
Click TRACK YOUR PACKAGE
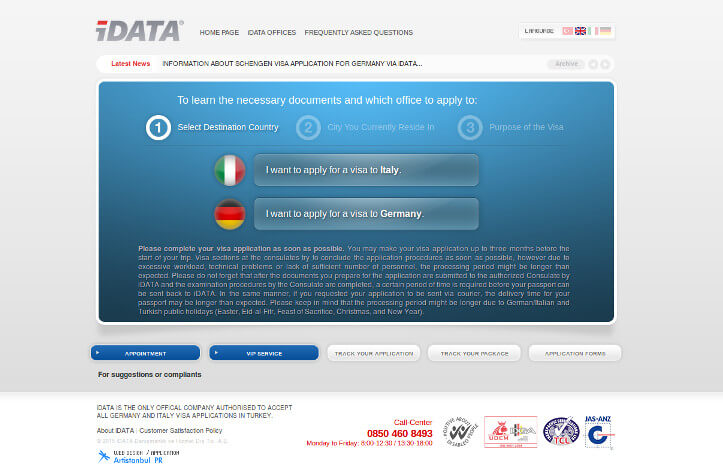474,353
